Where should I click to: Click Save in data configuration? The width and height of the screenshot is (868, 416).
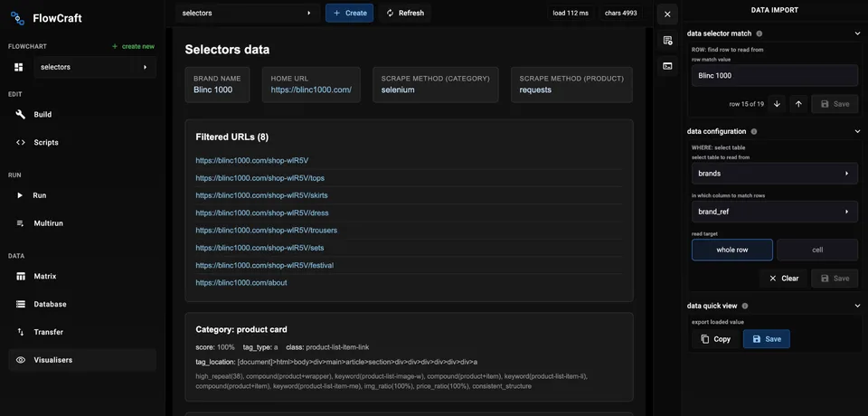coord(835,278)
